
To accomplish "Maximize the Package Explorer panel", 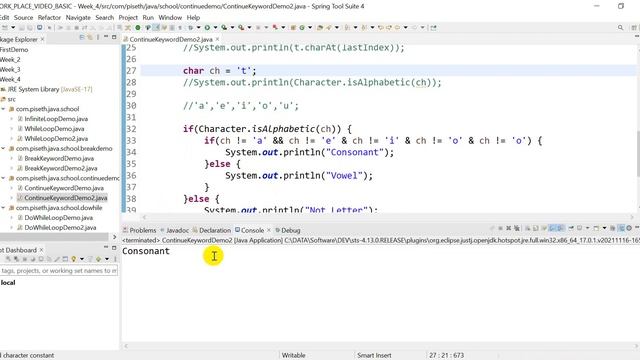I will point(114,37).
